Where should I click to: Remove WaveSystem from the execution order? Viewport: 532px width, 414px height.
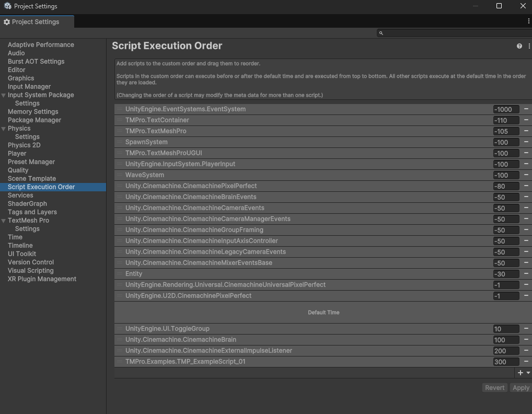(526, 175)
